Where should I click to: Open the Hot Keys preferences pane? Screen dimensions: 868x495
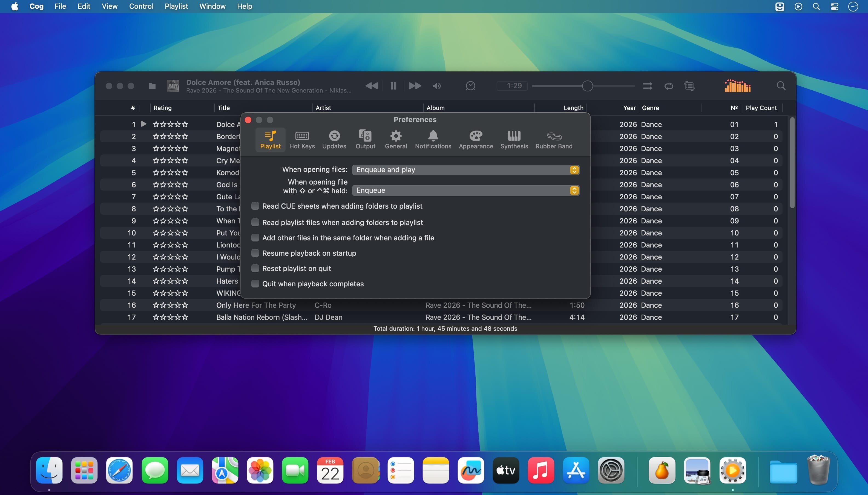301,139
